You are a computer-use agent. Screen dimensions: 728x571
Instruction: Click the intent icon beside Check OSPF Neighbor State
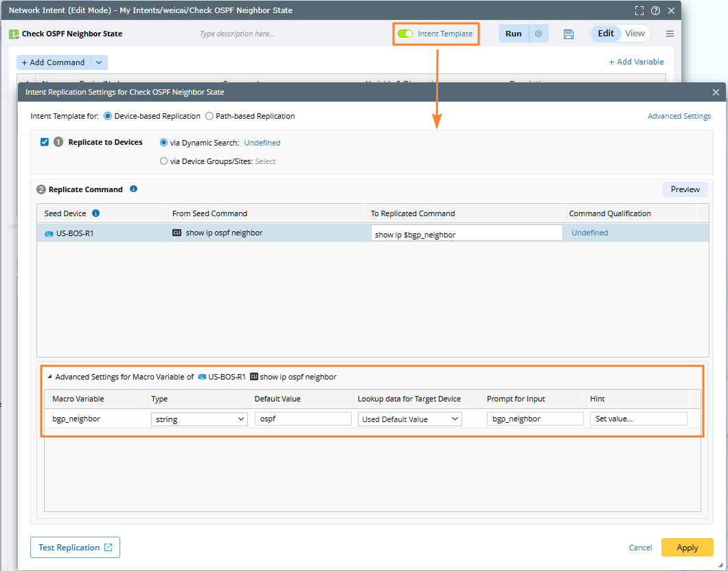pyautogui.click(x=14, y=34)
